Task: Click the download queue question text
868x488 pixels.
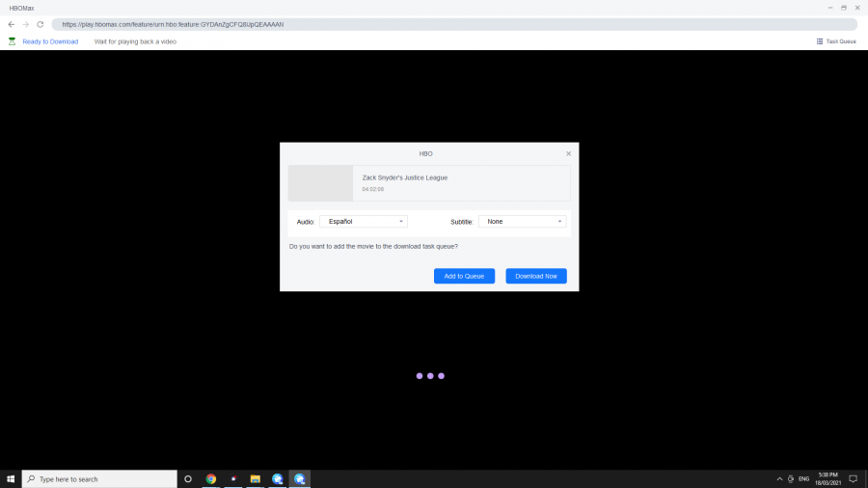Action: [x=373, y=246]
